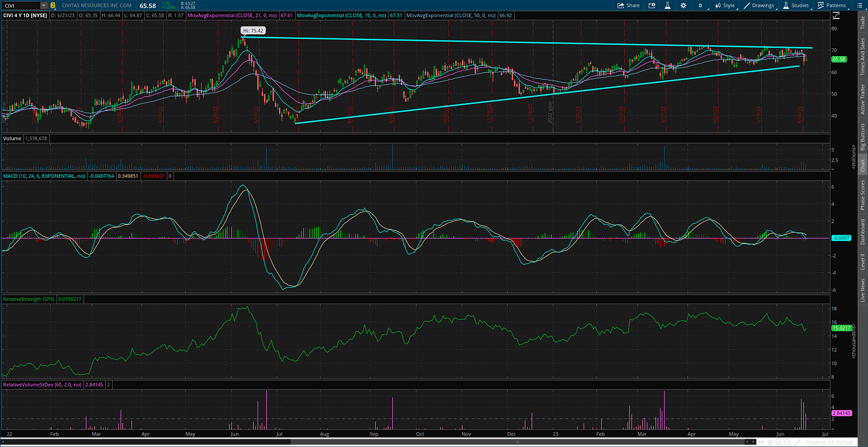Click the Volume value 1,538,678
This screenshot has height=447, width=868.
pyautogui.click(x=36, y=138)
